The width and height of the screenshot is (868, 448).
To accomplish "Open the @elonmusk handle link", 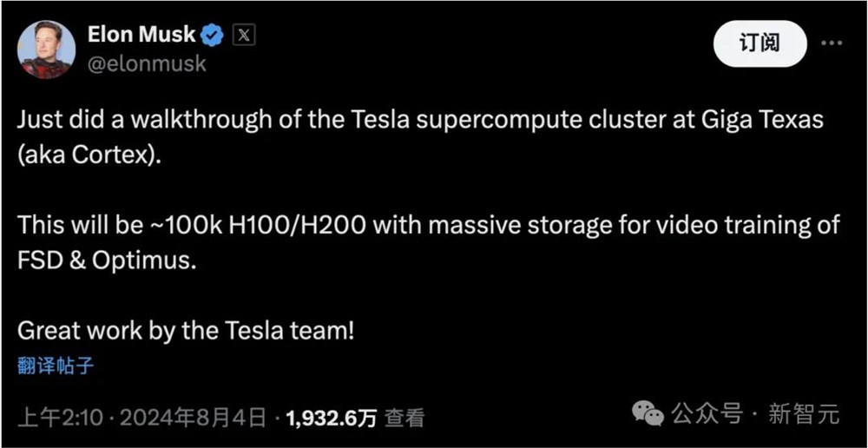I will pos(147,64).
